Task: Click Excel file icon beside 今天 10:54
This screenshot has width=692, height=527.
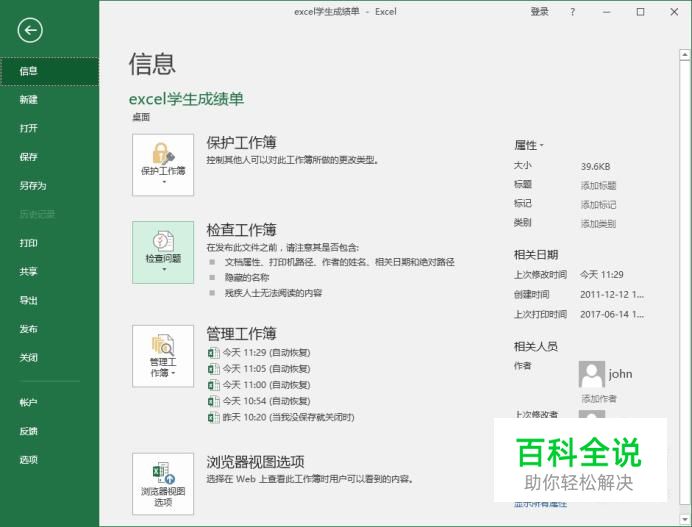Action: [214, 401]
